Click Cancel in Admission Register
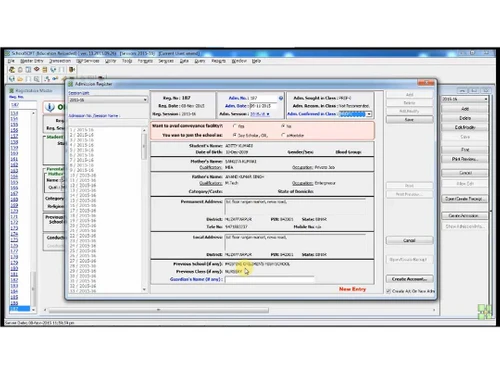This screenshot has height=375, width=500. [409, 240]
